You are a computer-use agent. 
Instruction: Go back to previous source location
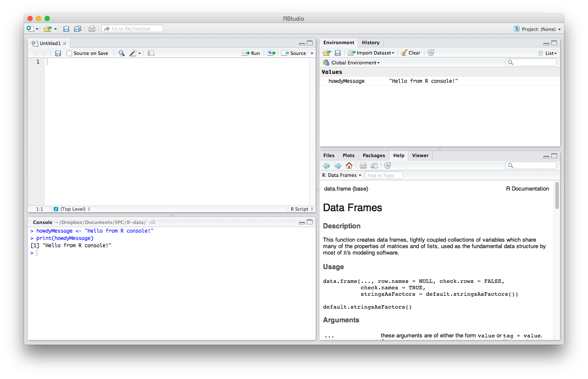click(35, 53)
